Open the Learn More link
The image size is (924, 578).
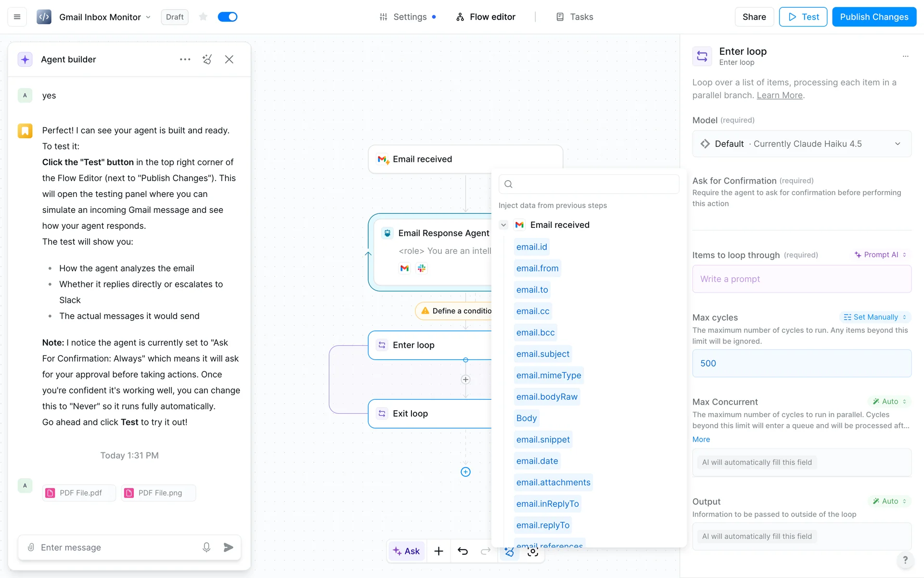pos(779,95)
